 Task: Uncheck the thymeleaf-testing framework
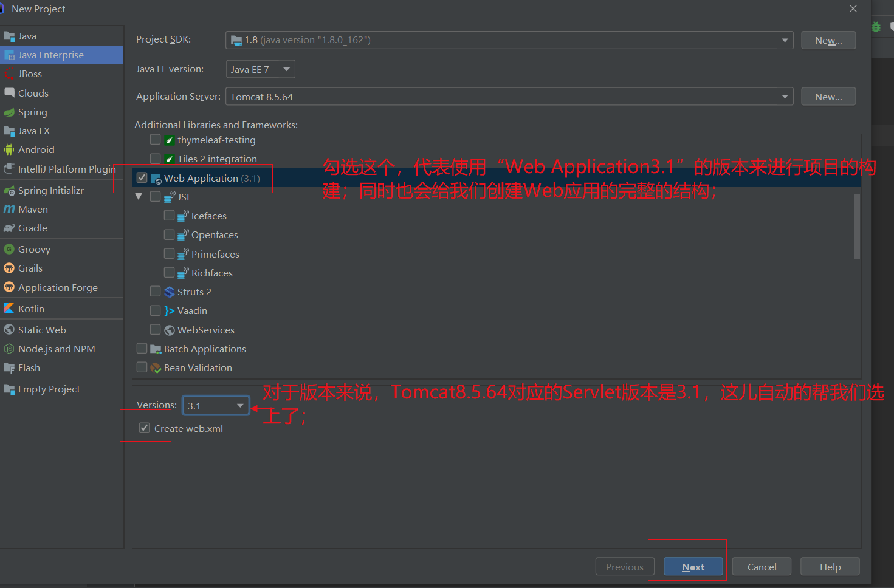click(x=155, y=139)
